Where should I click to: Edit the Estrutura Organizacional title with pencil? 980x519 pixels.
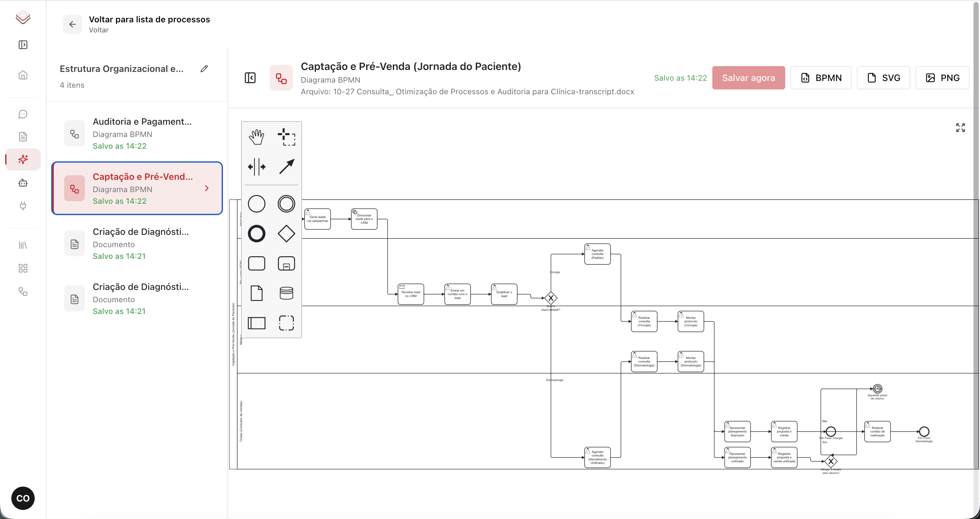(x=204, y=68)
